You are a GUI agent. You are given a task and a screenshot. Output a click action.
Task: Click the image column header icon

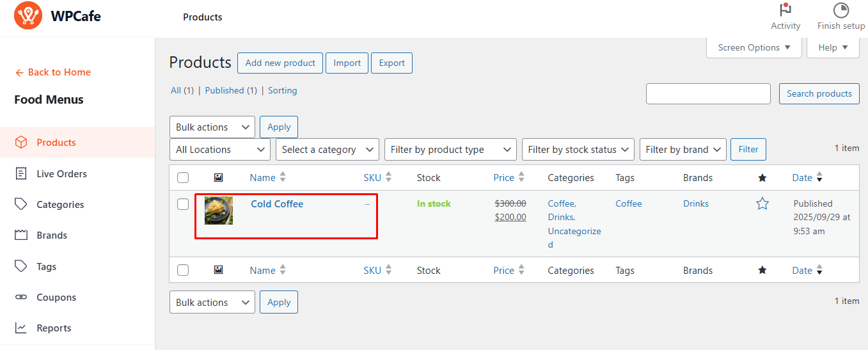coord(218,178)
